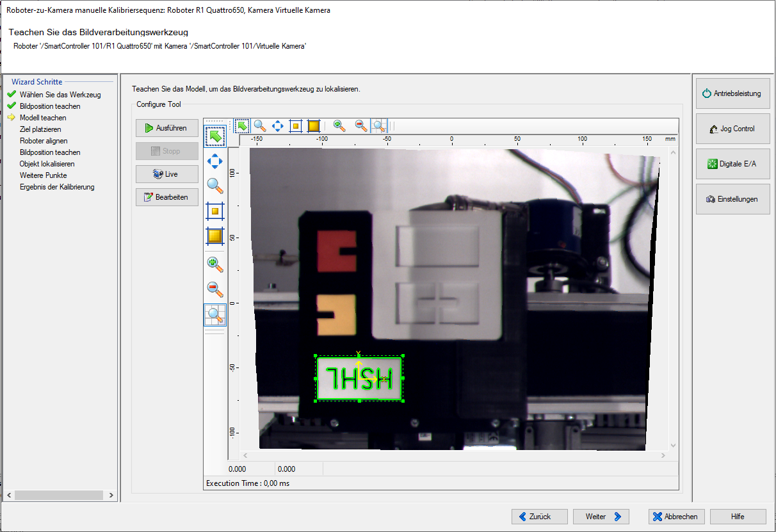Click 'Bildposition teachen' completed step

click(50, 106)
